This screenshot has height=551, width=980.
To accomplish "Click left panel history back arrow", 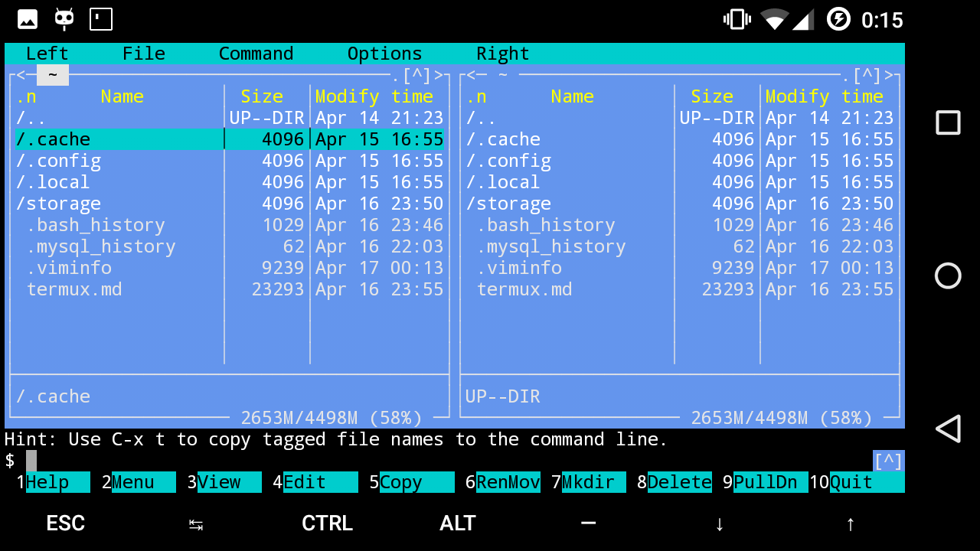I will click(21, 75).
